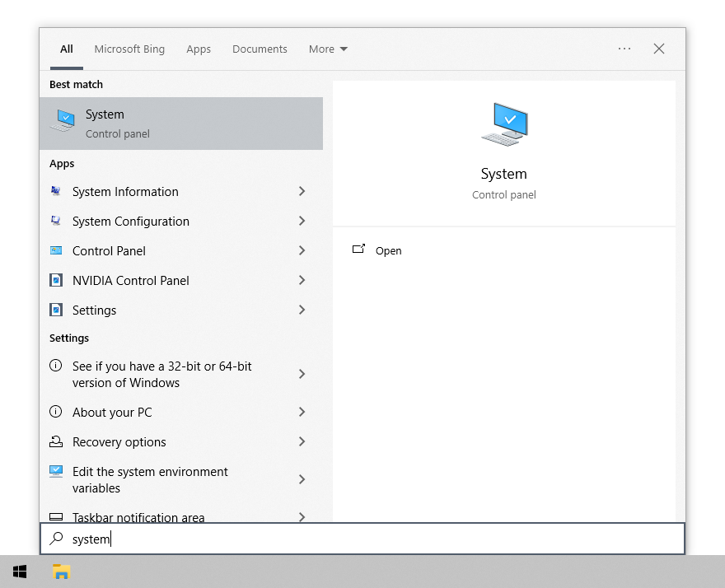Open the System best match result
The image size is (725, 588).
click(181, 124)
